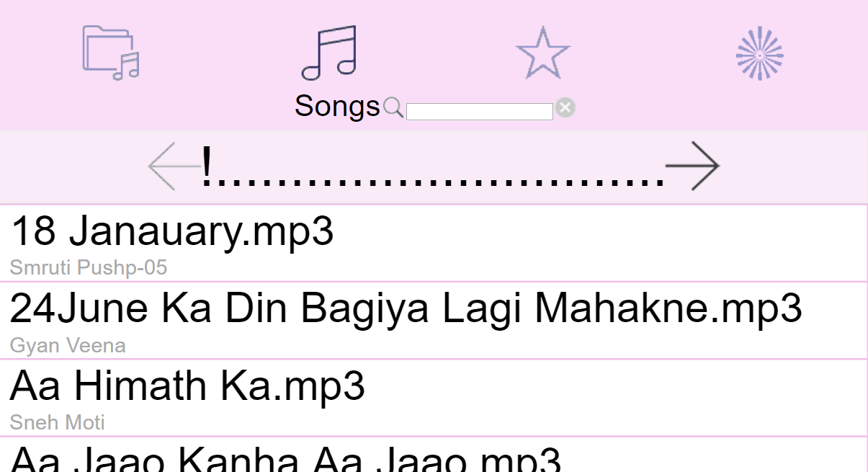The image size is (868, 472).
Task: Select the Smruti Pushp-05 album subtitle
Action: coord(89,268)
